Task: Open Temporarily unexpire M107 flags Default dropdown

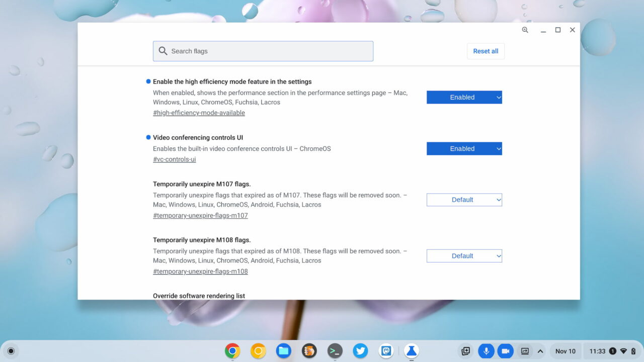Action: 464,200
